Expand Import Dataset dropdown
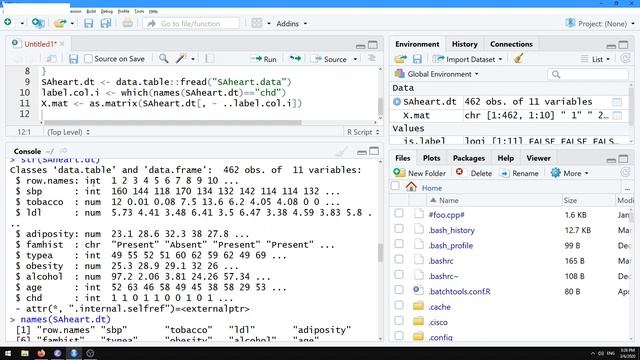640x360 pixels. click(467, 59)
